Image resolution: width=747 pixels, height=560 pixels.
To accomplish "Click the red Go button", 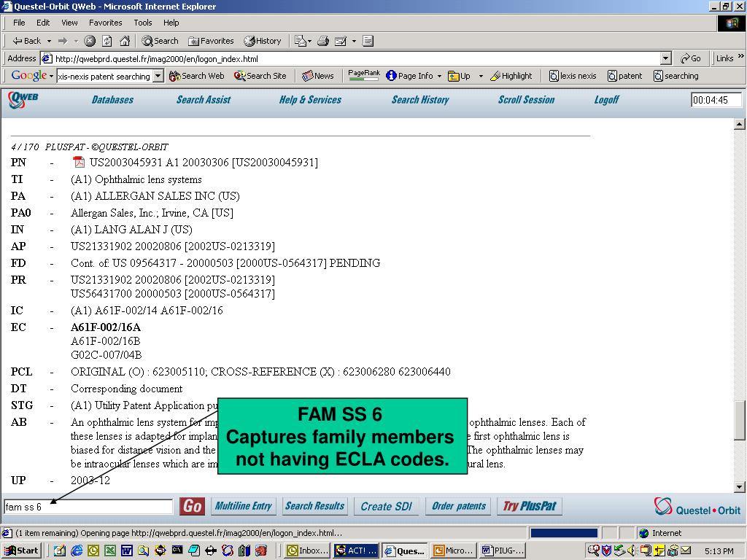I will coord(192,506).
